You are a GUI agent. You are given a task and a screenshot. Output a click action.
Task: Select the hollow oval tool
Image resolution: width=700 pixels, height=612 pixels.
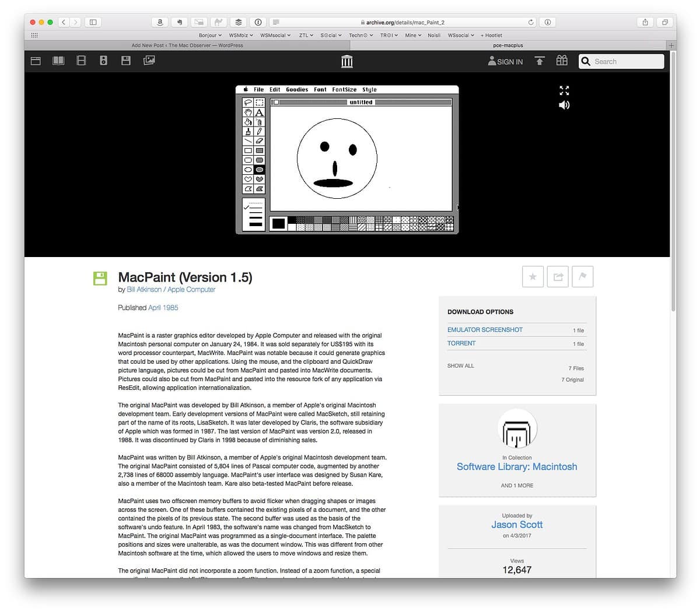[248, 170]
